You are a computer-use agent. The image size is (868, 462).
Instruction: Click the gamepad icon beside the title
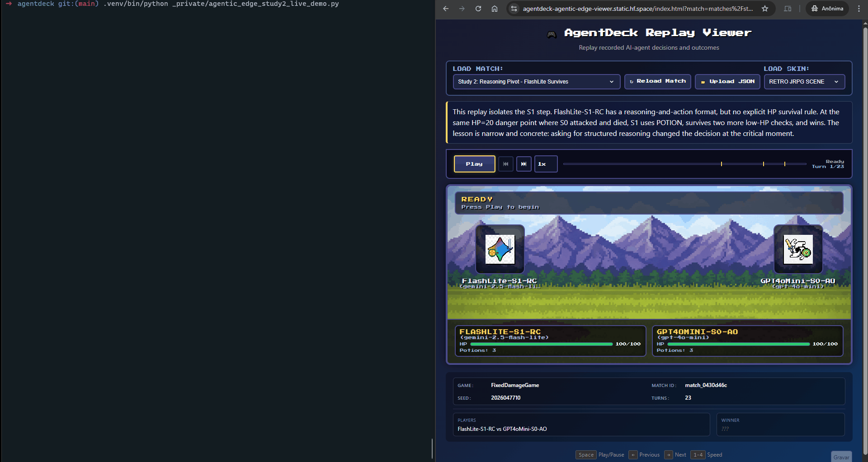point(552,34)
